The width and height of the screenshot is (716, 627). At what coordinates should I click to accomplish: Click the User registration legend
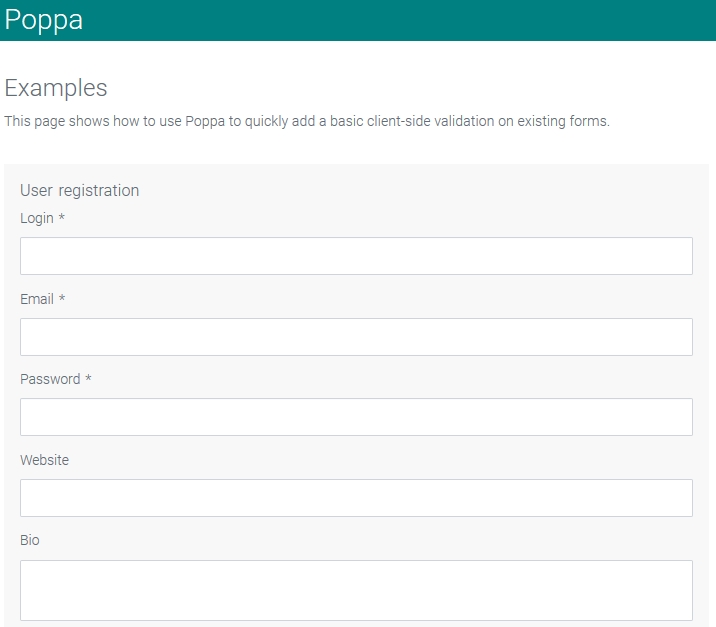pyautogui.click(x=79, y=191)
